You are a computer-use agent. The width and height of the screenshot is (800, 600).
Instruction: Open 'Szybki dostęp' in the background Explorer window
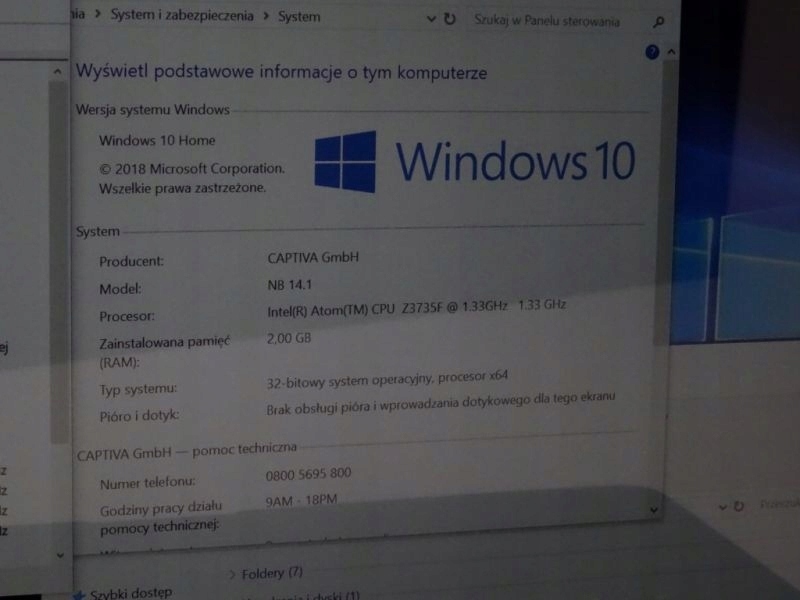pyautogui.click(x=131, y=593)
